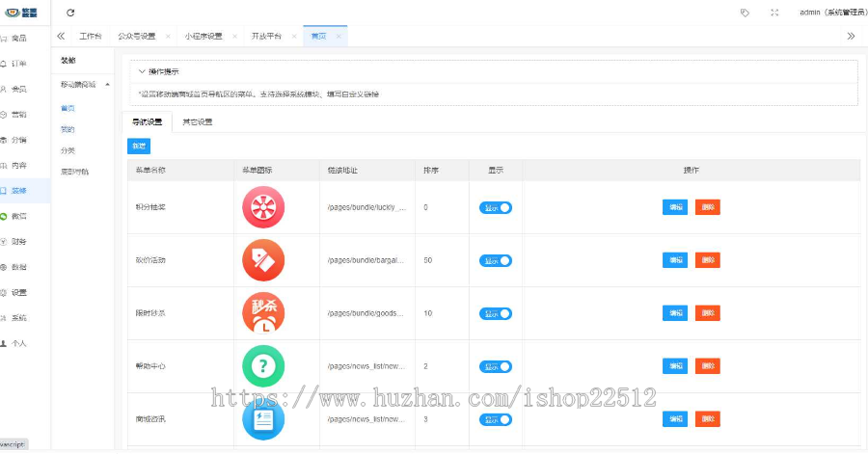The width and height of the screenshot is (868, 454).
Task: Click the refresh icon in top bar
Action: pos(70,13)
